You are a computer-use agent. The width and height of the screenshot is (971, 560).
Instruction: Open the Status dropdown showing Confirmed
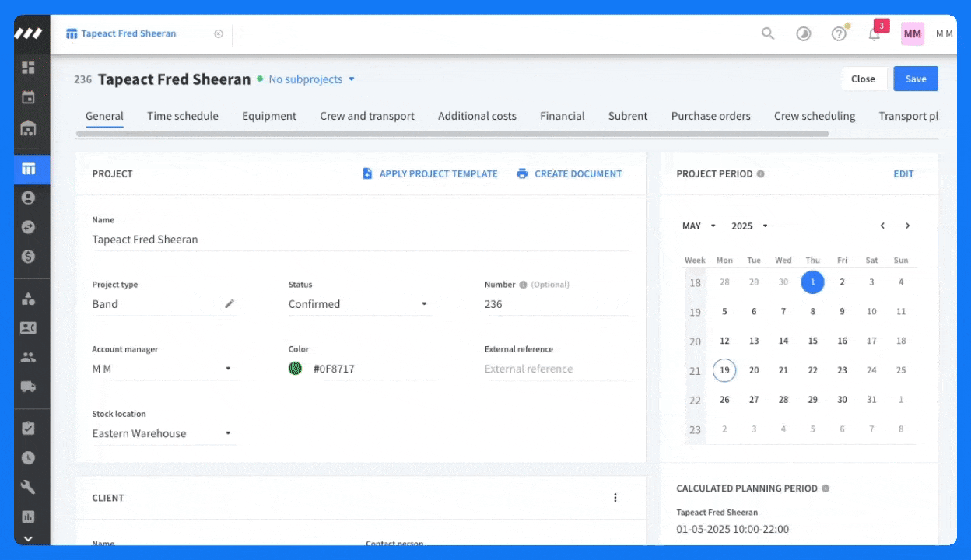[359, 304]
